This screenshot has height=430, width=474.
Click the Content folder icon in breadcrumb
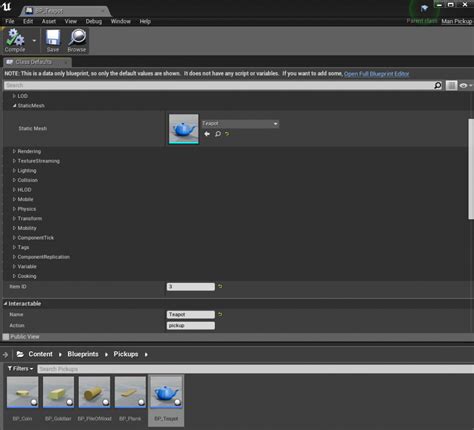20,354
